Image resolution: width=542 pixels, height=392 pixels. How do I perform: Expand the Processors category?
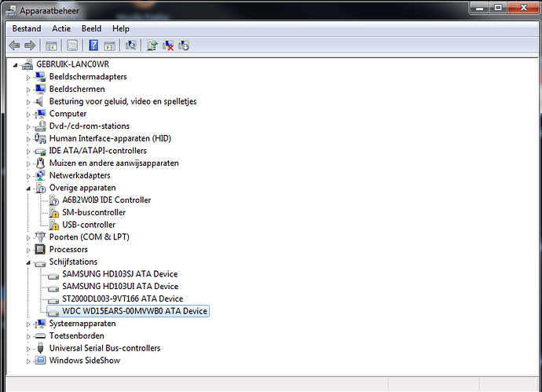[28, 251]
